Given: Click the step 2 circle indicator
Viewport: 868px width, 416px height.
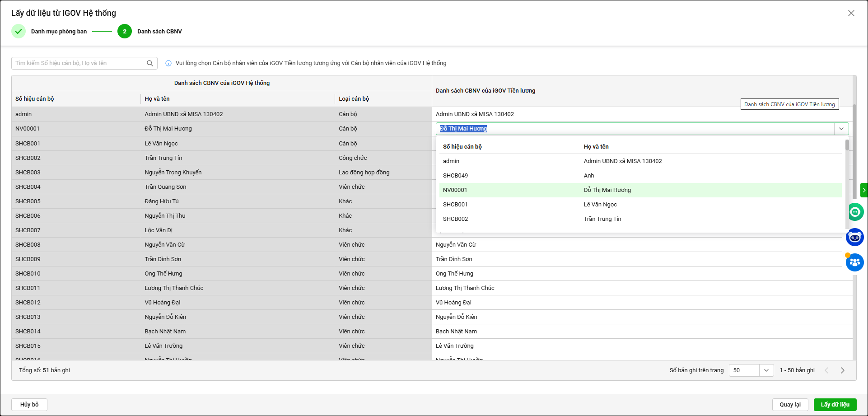Looking at the screenshot, I should point(125,31).
